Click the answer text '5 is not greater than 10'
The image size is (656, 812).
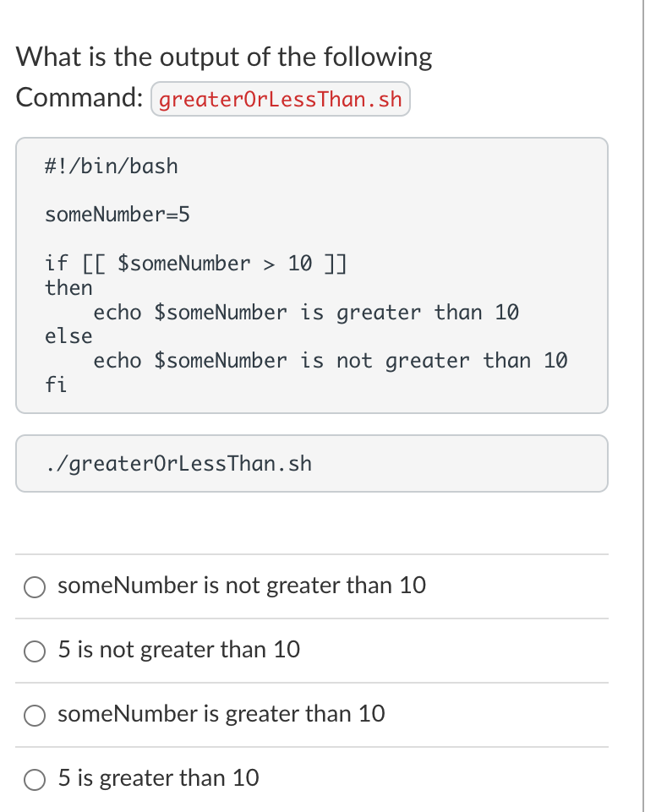[x=178, y=651]
